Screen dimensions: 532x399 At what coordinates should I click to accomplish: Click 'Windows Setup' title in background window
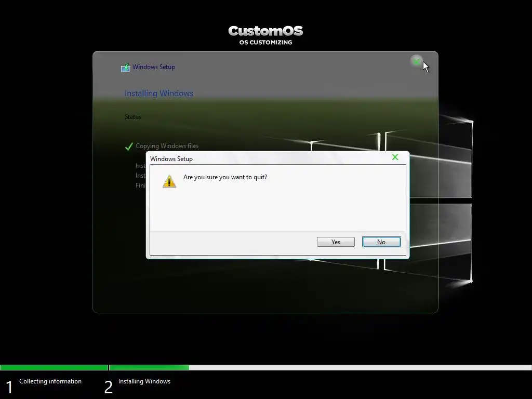(x=154, y=67)
